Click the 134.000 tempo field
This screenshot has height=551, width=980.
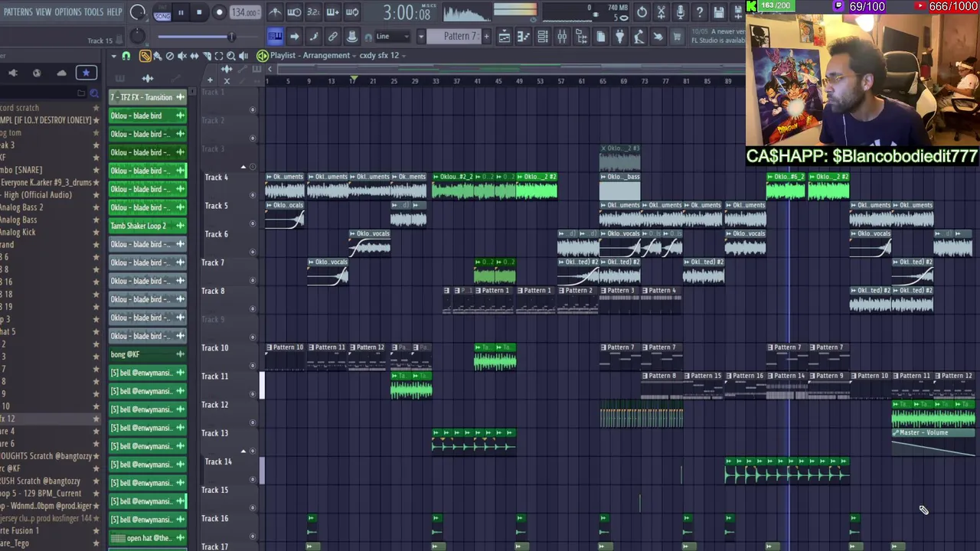click(244, 12)
